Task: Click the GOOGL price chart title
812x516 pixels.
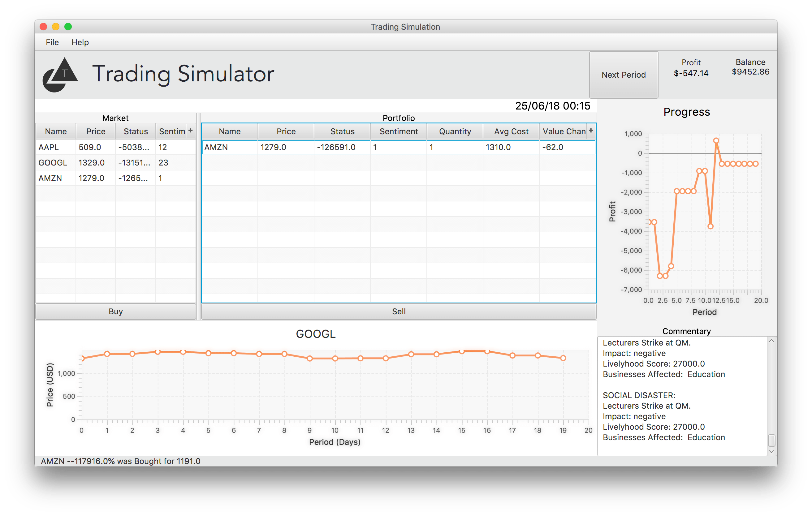Action: [x=316, y=334]
